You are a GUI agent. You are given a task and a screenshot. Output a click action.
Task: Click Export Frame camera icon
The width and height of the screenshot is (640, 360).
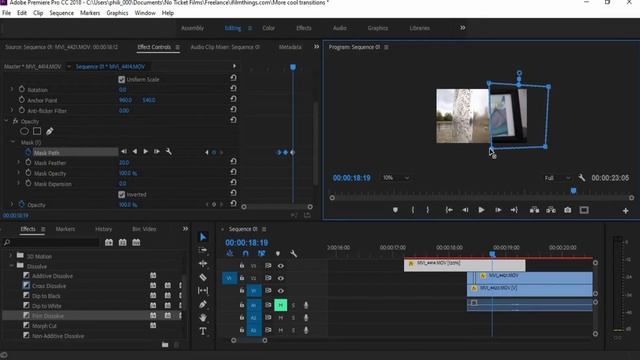(568, 210)
